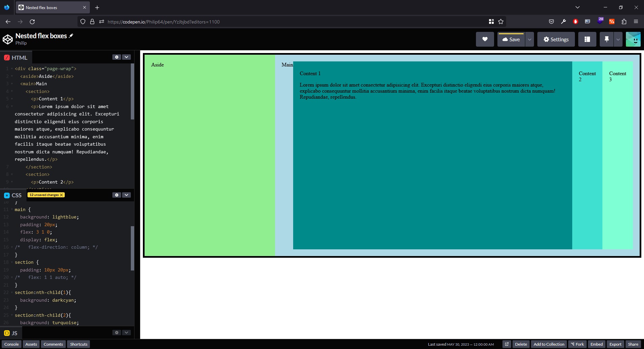Image resolution: width=644 pixels, height=349 pixels.
Task: Open the QR/grid icon in address bar
Action: pyautogui.click(x=491, y=21)
